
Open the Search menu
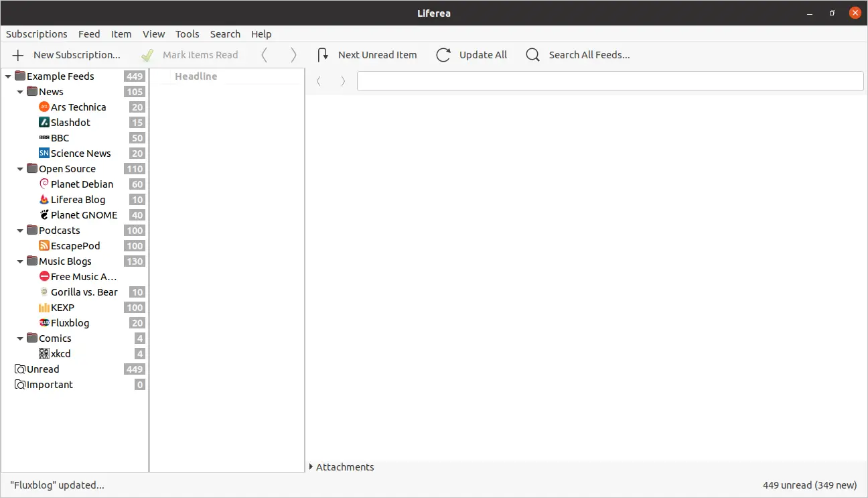pos(225,34)
